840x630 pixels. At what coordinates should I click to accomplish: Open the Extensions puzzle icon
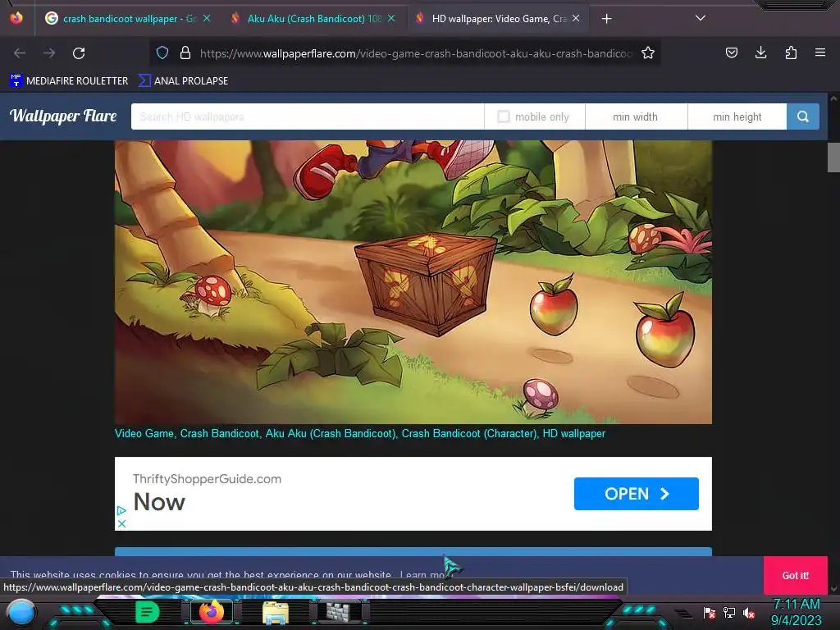pyautogui.click(x=791, y=52)
